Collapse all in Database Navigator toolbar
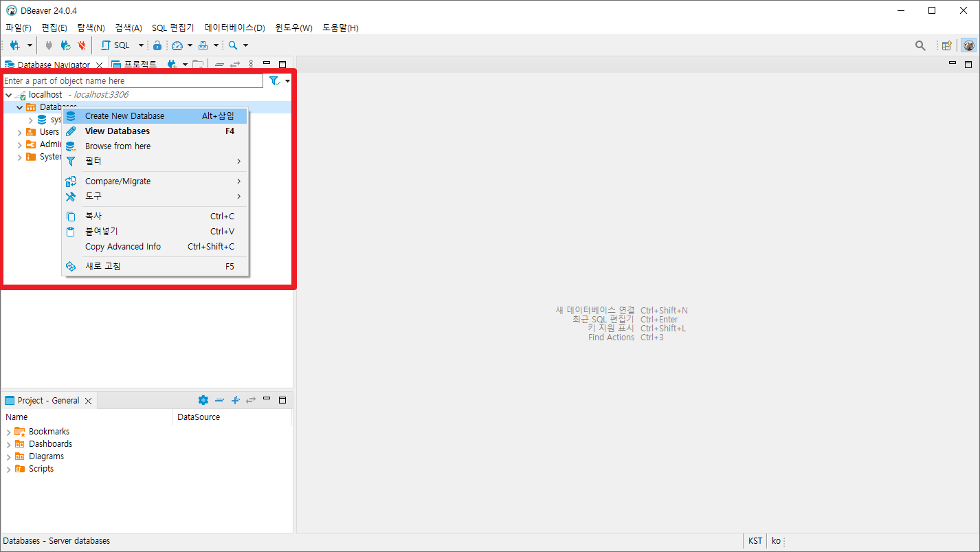This screenshot has width=980, height=552. point(219,65)
